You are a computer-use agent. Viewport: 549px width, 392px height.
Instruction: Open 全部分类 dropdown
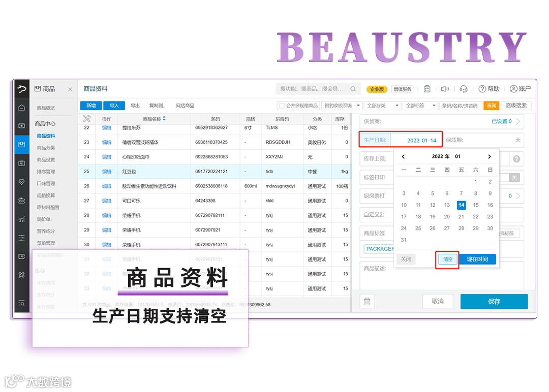tap(383, 105)
